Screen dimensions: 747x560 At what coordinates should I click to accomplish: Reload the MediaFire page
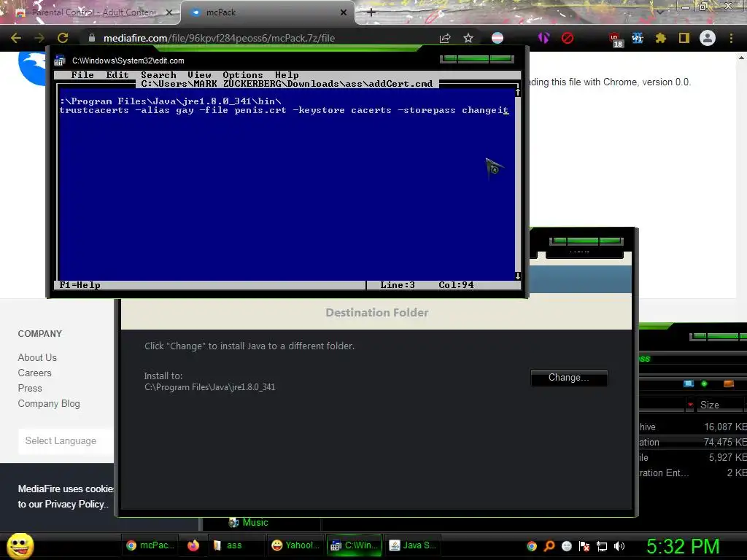(63, 38)
